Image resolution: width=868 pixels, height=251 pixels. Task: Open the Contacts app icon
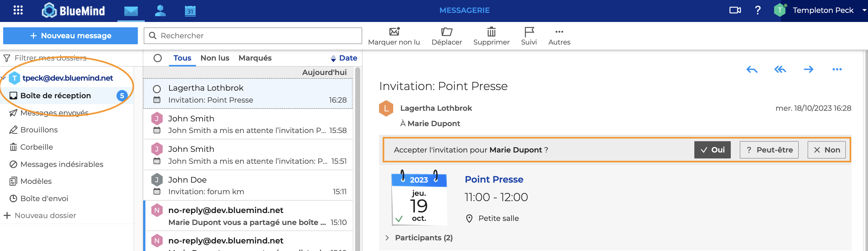[160, 11]
